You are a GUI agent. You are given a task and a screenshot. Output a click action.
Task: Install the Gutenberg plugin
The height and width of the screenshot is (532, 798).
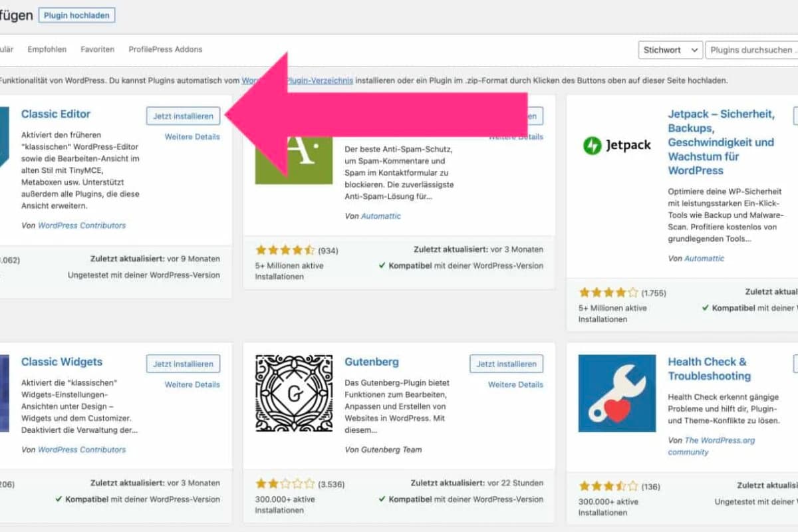[x=507, y=364]
